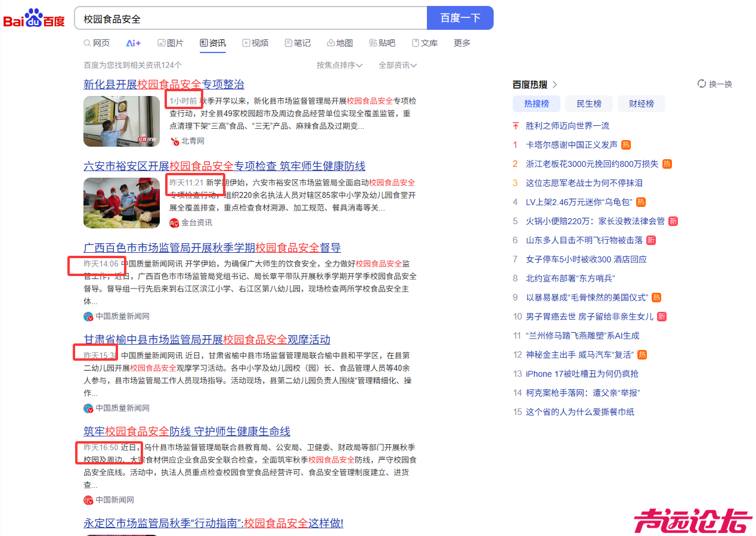Open the 筑牢校园食品安全防线 headline

187,431
